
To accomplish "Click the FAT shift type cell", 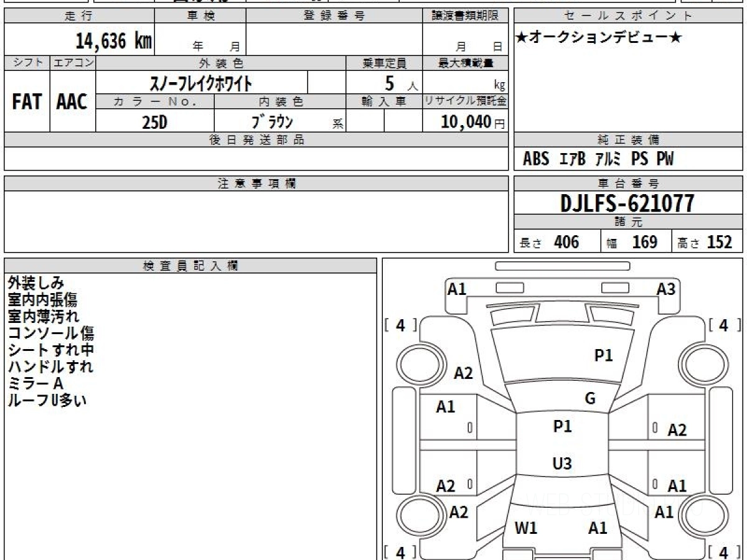I will (27, 101).
